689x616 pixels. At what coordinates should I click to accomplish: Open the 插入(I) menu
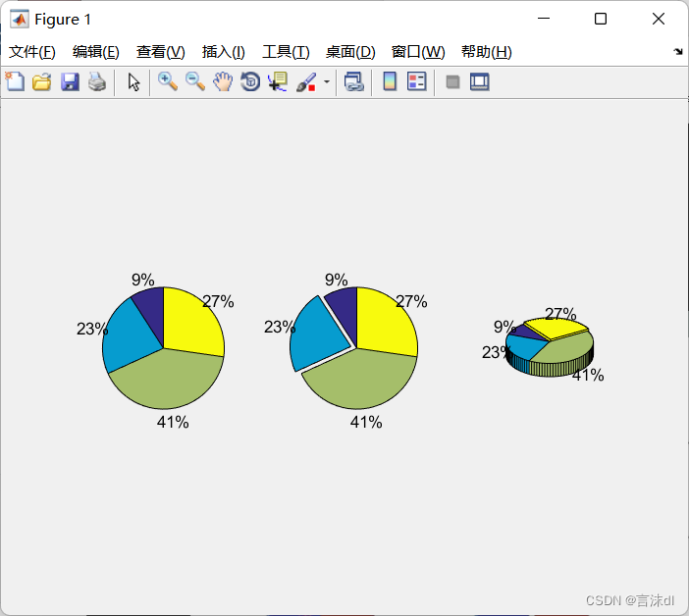[224, 52]
